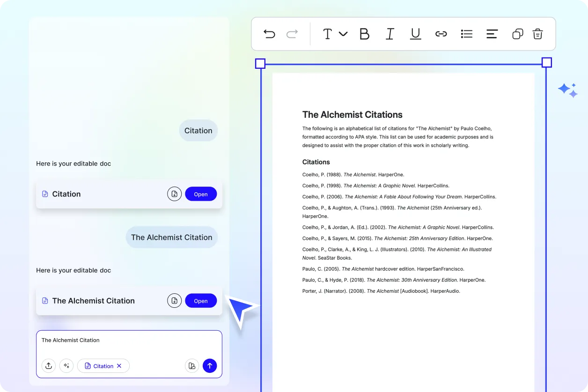
Task: Download the Citation doc
Action: 174,194
